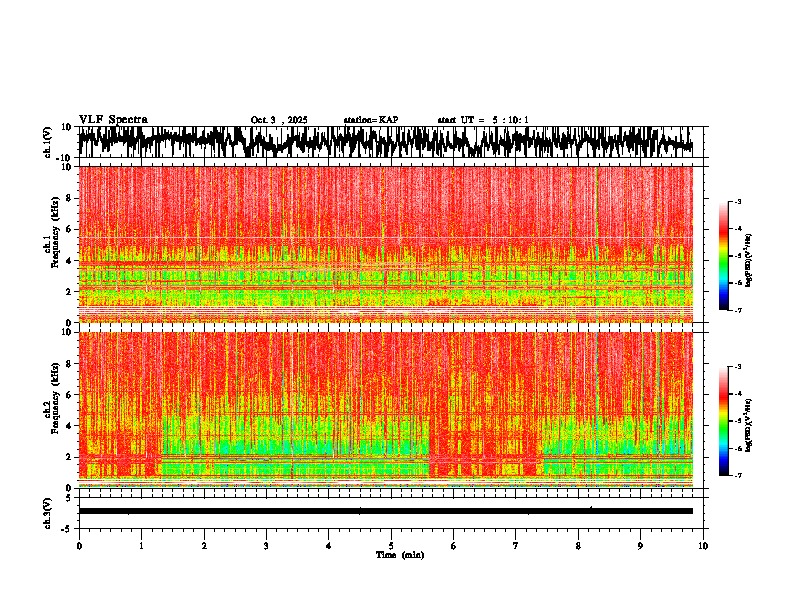792x612 pixels.
Task: Click the "6" kHz tick of ch.2 spectrogram
Action: click(70, 395)
